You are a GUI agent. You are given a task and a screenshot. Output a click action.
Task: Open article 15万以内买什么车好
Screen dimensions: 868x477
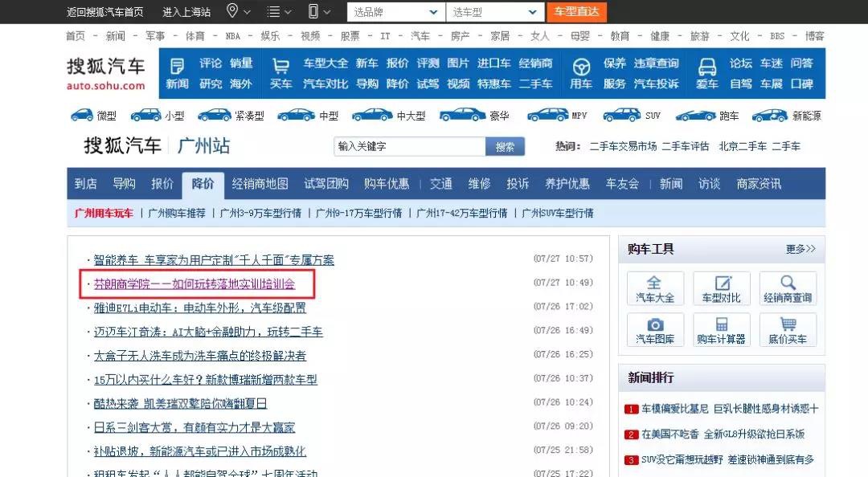[x=206, y=380]
